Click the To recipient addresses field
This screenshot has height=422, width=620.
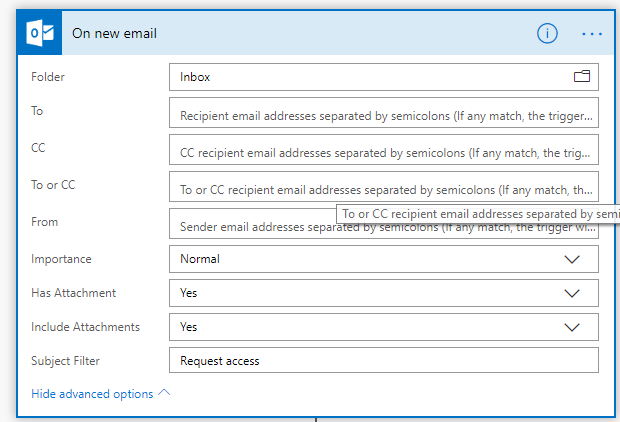(384, 115)
